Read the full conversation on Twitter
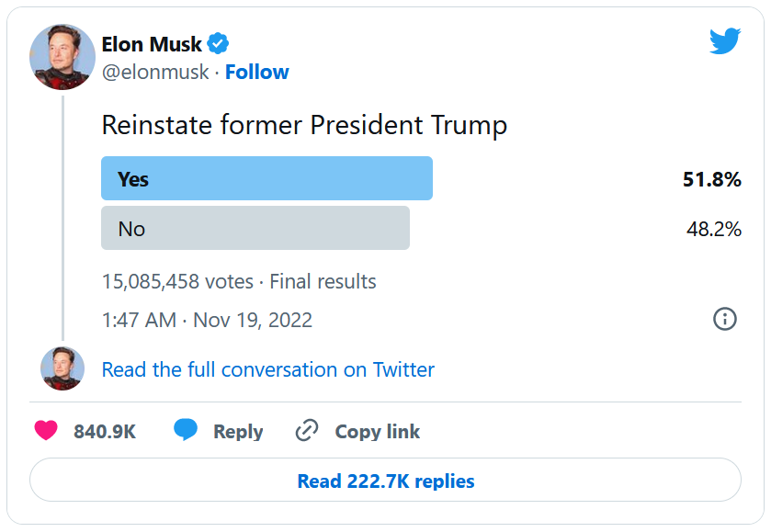The width and height of the screenshot is (771, 532). click(x=267, y=369)
